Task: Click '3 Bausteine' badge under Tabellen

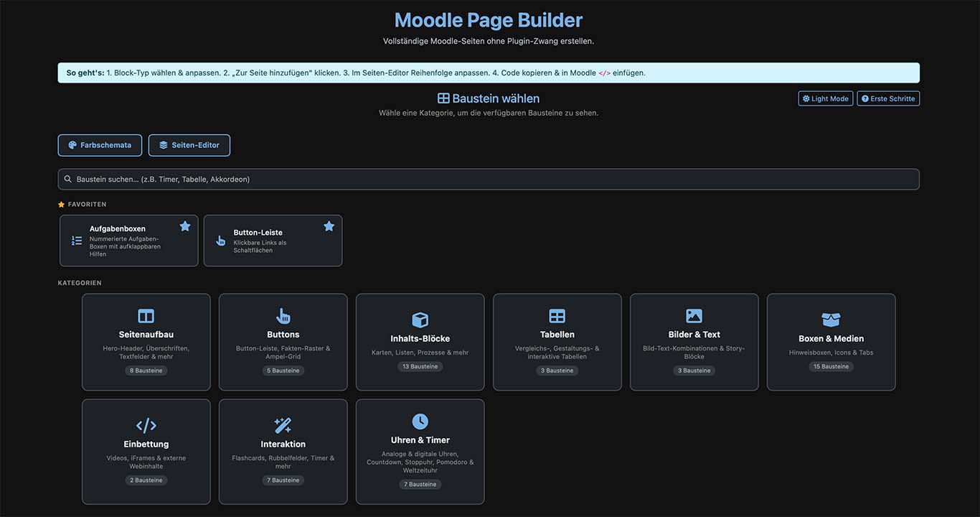Action: coord(557,371)
